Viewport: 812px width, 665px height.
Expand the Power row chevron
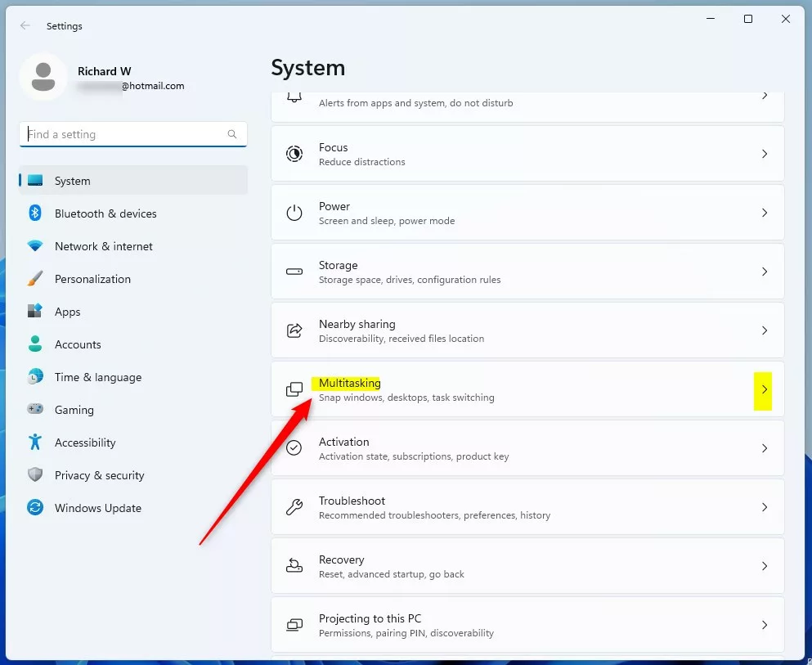[764, 213]
